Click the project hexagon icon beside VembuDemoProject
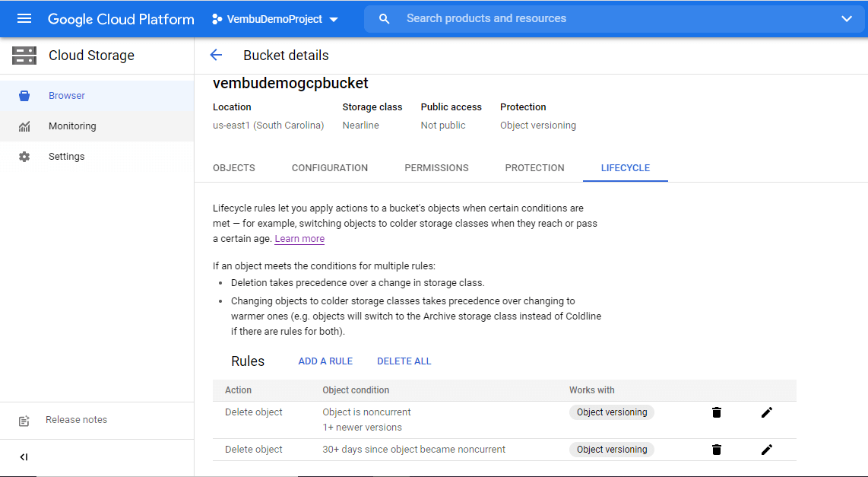Image resolution: width=868 pixels, height=477 pixels. [x=217, y=19]
